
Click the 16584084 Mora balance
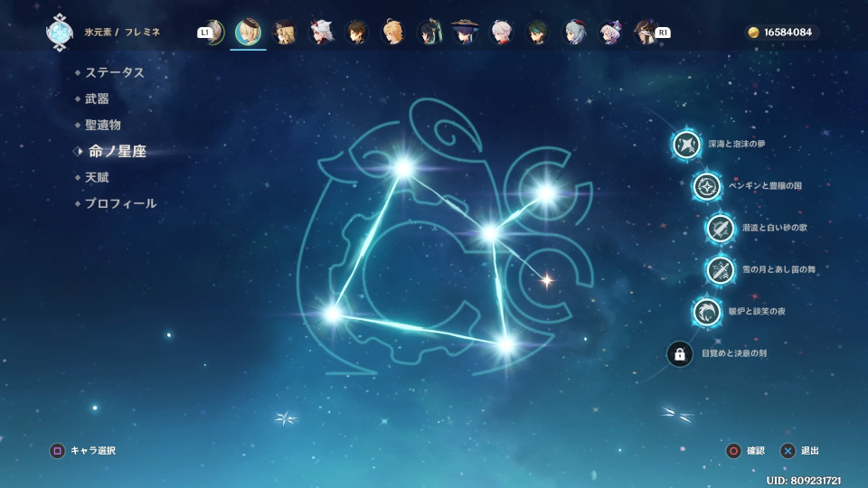(x=788, y=33)
